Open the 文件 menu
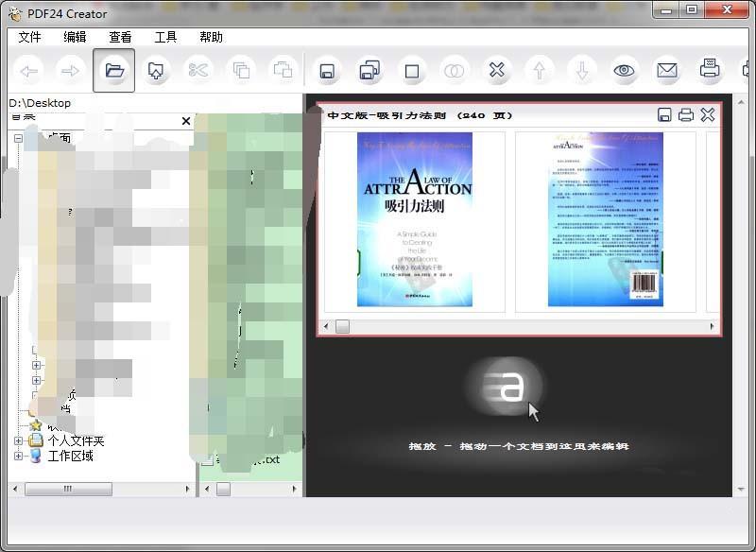This screenshot has height=552, width=756. point(28,37)
